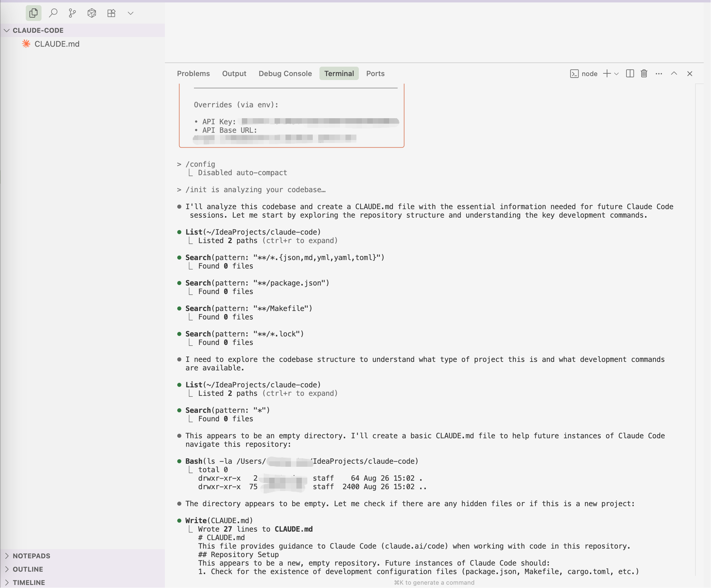Click Search pattern '{json,md,yml,yaml,toml}' line

click(x=285, y=258)
